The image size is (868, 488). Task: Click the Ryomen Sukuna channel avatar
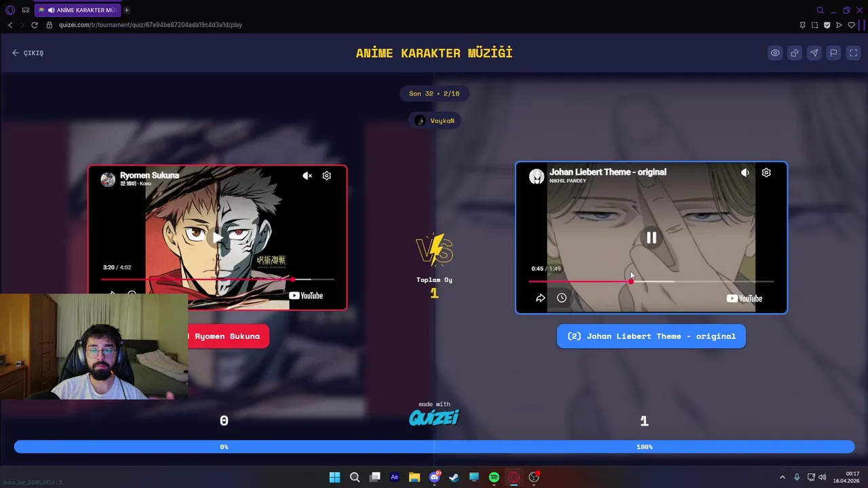(108, 179)
